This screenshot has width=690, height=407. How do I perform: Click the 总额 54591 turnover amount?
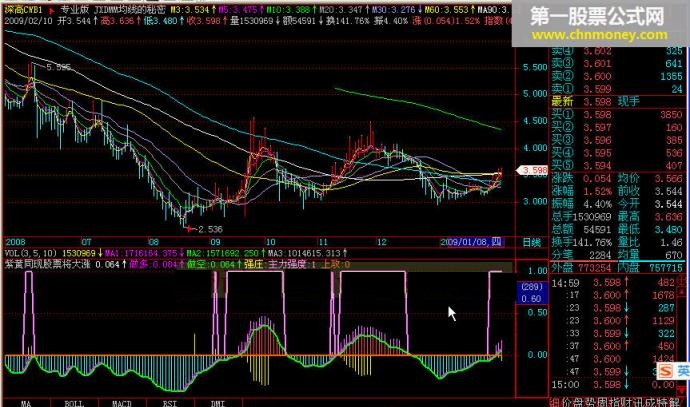[x=581, y=230]
